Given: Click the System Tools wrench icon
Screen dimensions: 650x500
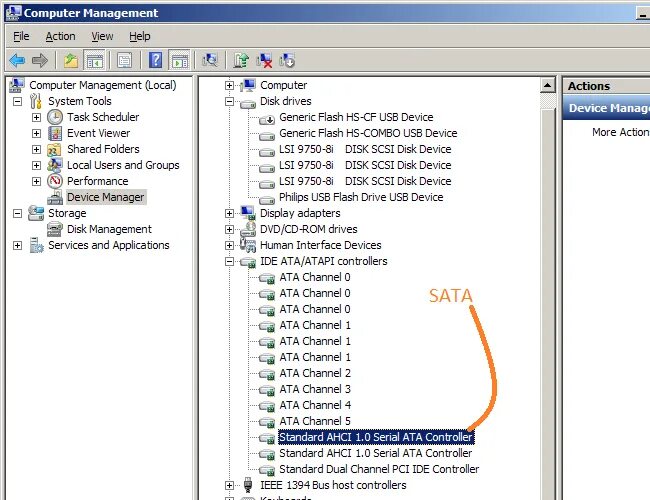Looking at the screenshot, I should point(36,101).
